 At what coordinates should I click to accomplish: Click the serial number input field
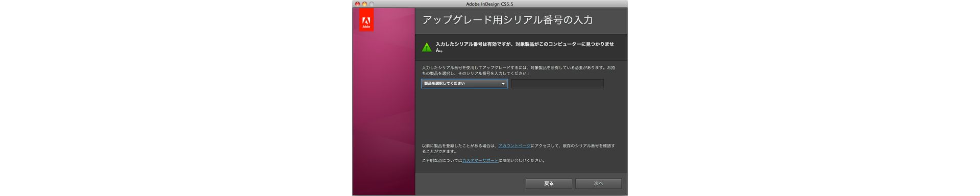(x=557, y=84)
